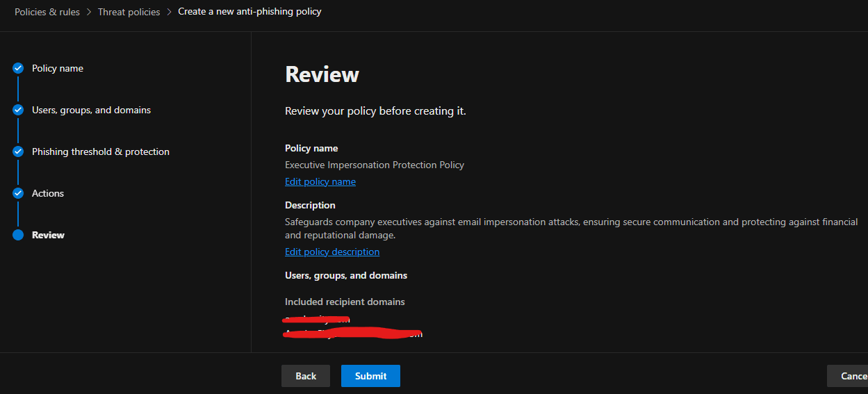Select the Actions step in the wizard
This screenshot has height=394, width=868.
pyautogui.click(x=47, y=193)
